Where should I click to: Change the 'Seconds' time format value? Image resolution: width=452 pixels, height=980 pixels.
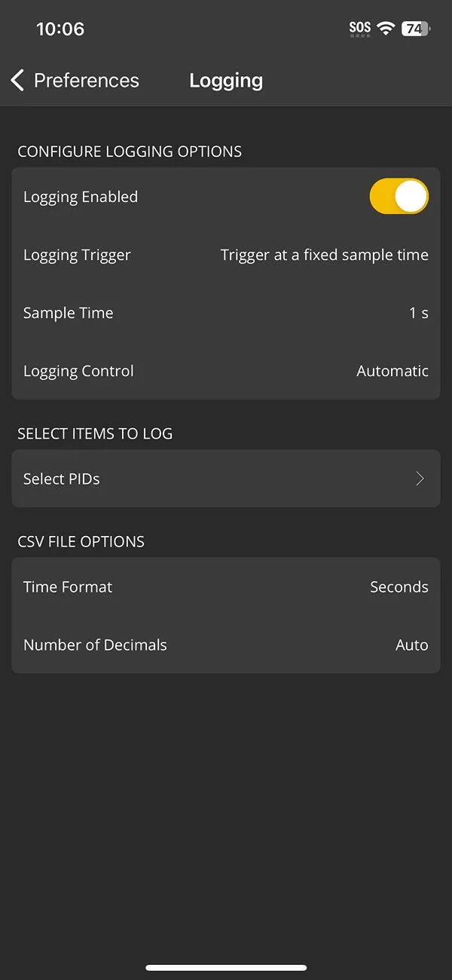click(399, 586)
